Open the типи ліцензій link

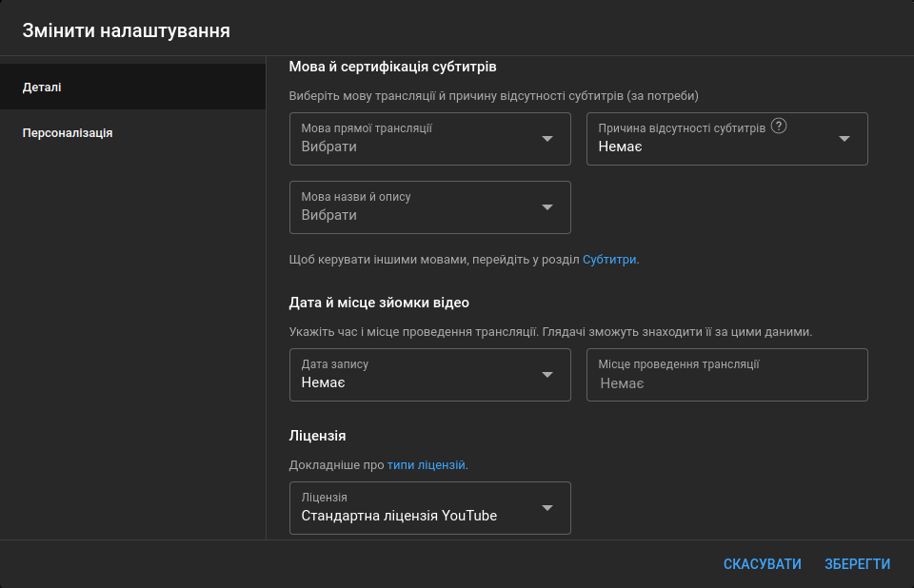427,465
